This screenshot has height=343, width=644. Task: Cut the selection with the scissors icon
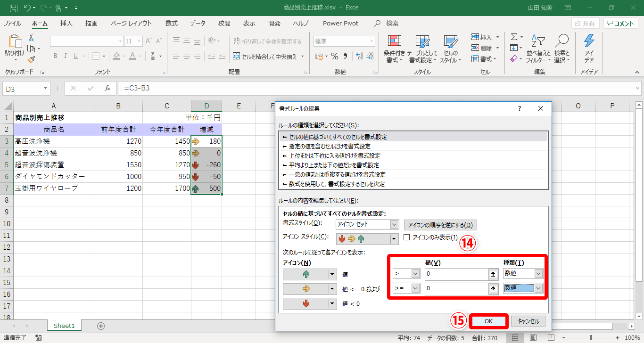coord(31,38)
